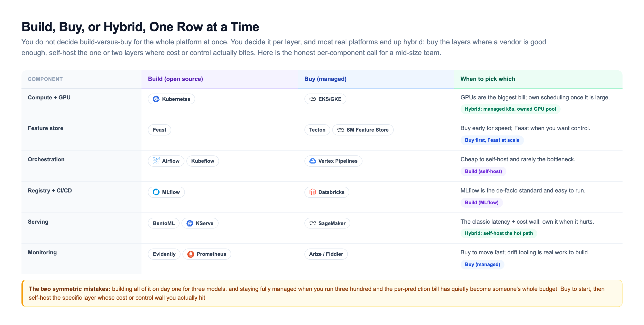Click the 'Monitoring' row label
Image resolution: width=644 pixels, height=325 pixels.
(42, 253)
